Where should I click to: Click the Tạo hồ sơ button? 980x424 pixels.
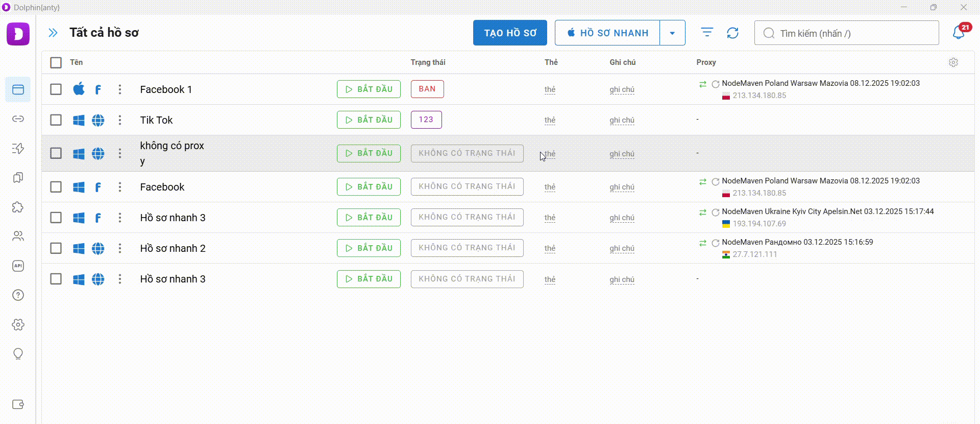(x=510, y=33)
